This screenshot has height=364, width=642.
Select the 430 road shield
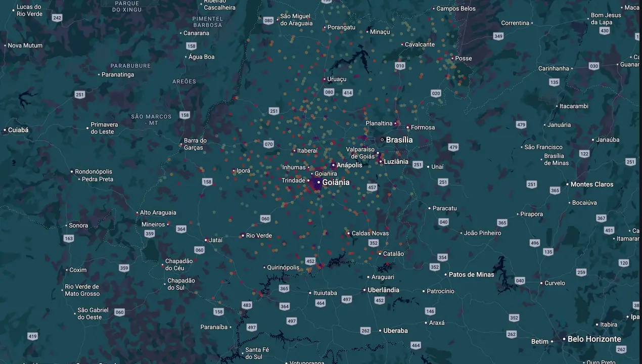(605, 31)
